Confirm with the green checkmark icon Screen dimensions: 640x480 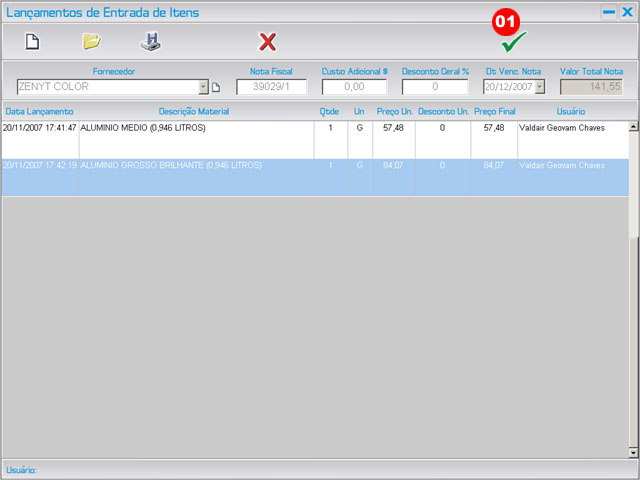coord(513,42)
